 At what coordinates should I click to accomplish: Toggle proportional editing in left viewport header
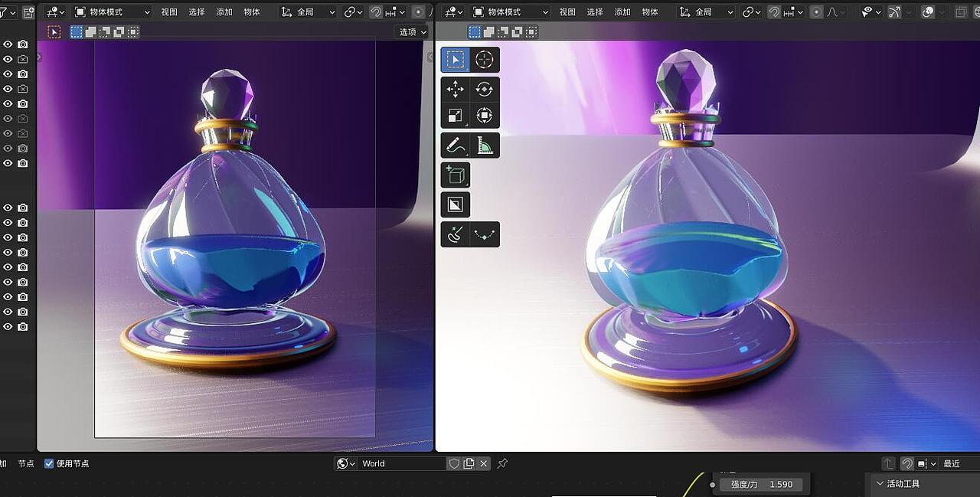(418, 12)
